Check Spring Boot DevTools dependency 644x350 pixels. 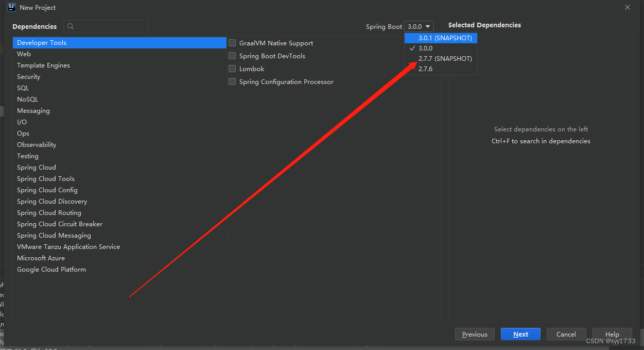(x=232, y=56)
